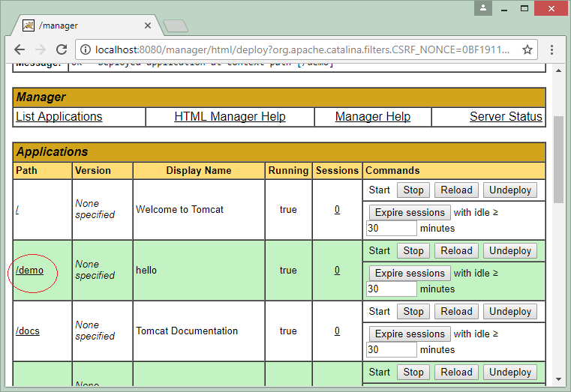
Task: Expire sessions for /demo app
Action: pos(410,273)
